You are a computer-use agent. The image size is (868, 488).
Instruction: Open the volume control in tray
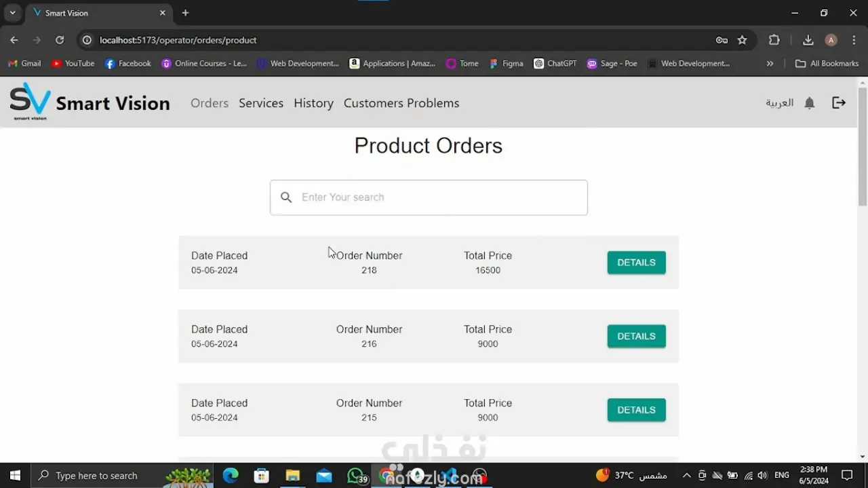pos(763,475)
